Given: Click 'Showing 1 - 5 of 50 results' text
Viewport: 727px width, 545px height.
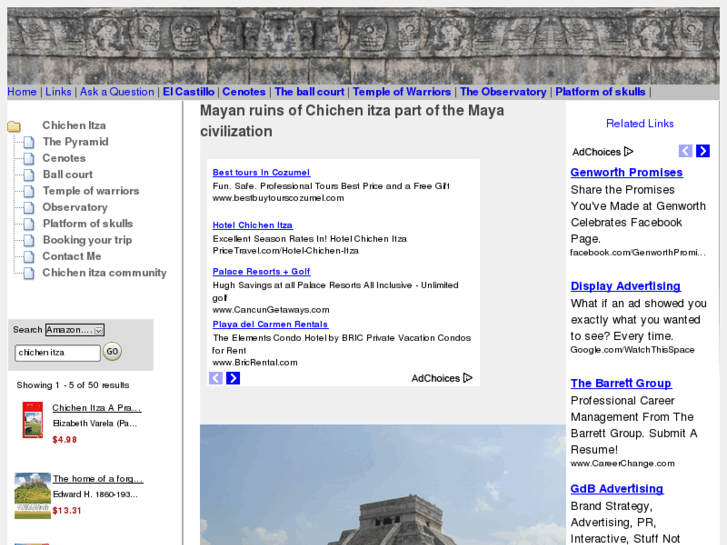Looking at the screenshot, I should click(73, 385).
